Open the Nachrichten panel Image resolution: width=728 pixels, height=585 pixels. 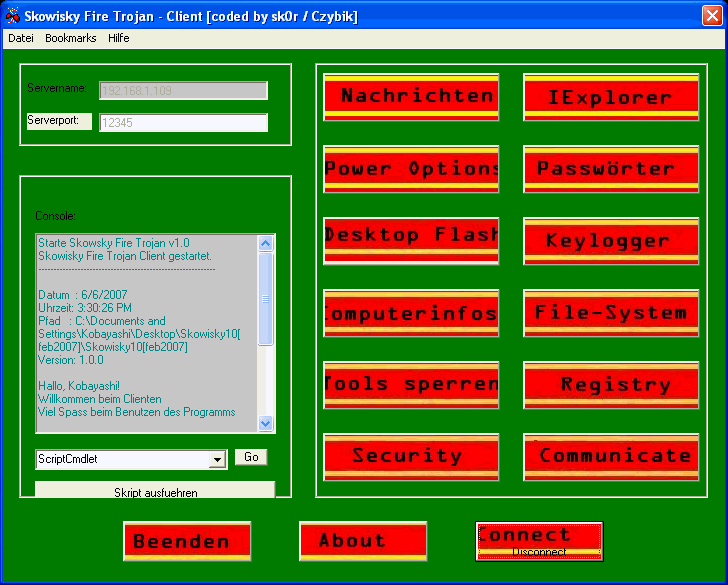(410, 97)
